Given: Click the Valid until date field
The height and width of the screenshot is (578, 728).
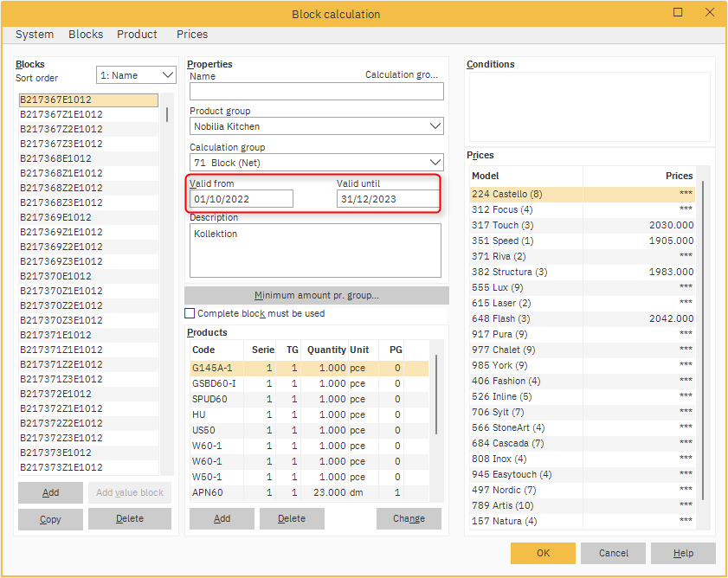Looking at the screenshot, I should [387, 199].
